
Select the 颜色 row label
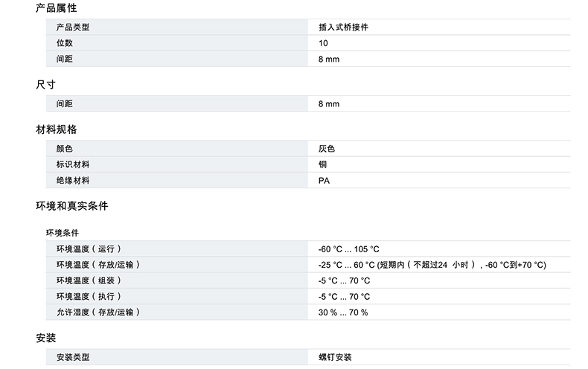click(x=65, y=149)
